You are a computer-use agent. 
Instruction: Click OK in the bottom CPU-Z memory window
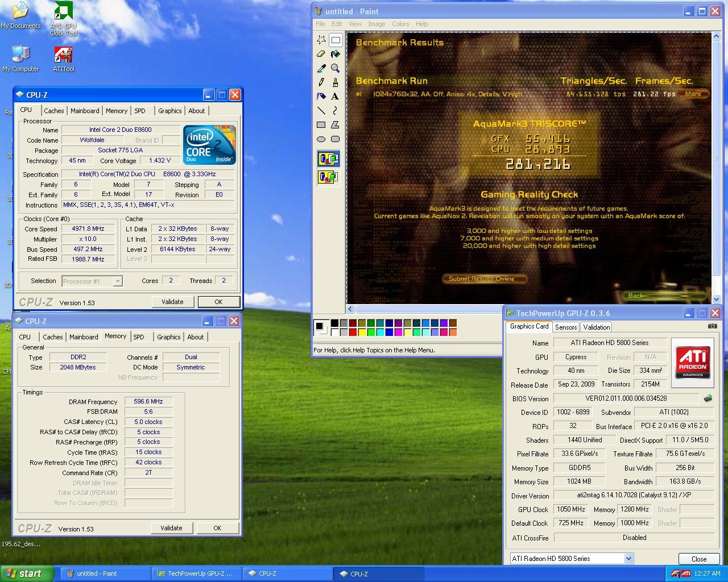(217, 528)
